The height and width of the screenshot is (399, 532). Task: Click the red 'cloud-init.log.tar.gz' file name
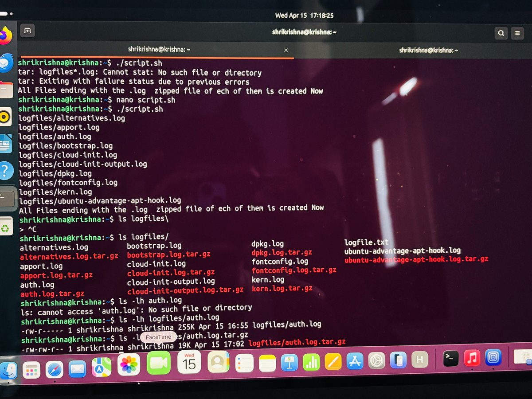(171, 273)
